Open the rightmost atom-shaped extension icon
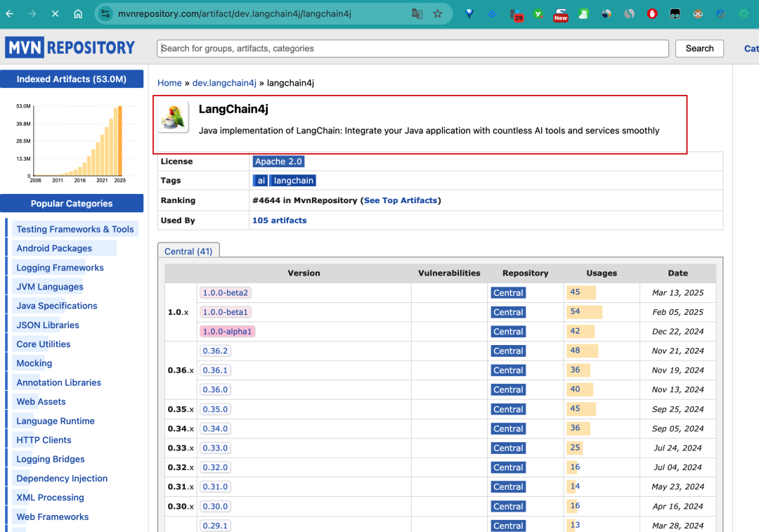The width and height of the screenshot is (759, 532). pyautogui.click(x=744, y=14)
